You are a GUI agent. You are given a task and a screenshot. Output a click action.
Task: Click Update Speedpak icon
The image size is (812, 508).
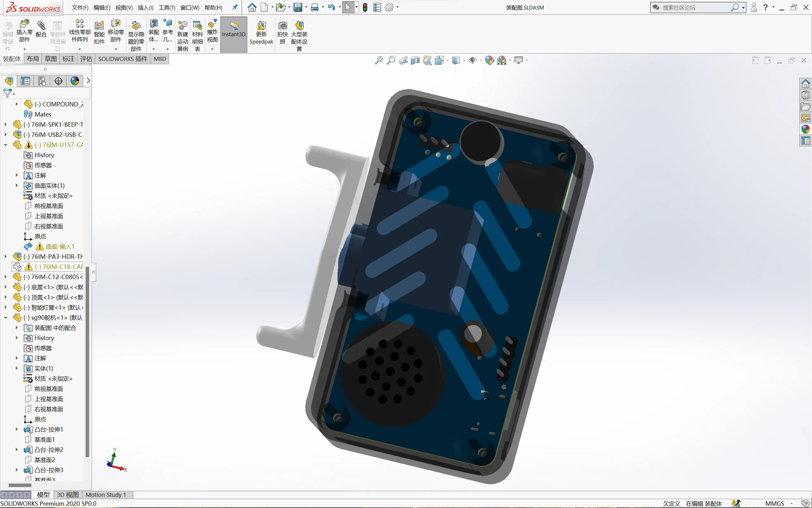261,33
